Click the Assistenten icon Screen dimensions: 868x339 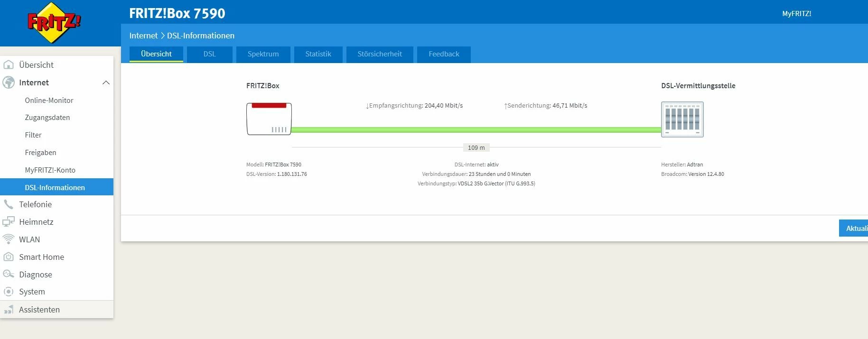coord(9,310)
